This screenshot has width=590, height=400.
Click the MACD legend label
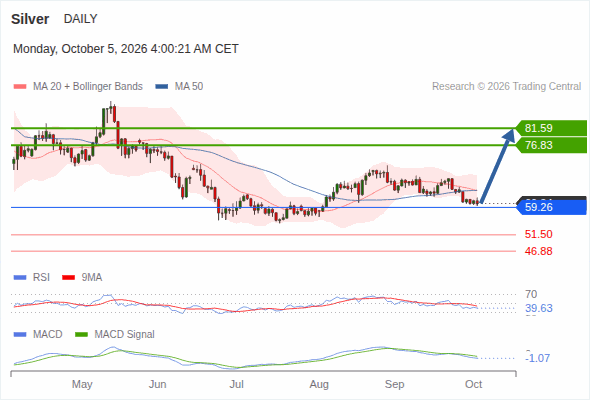pyautogui.click(x=48, y=335)
